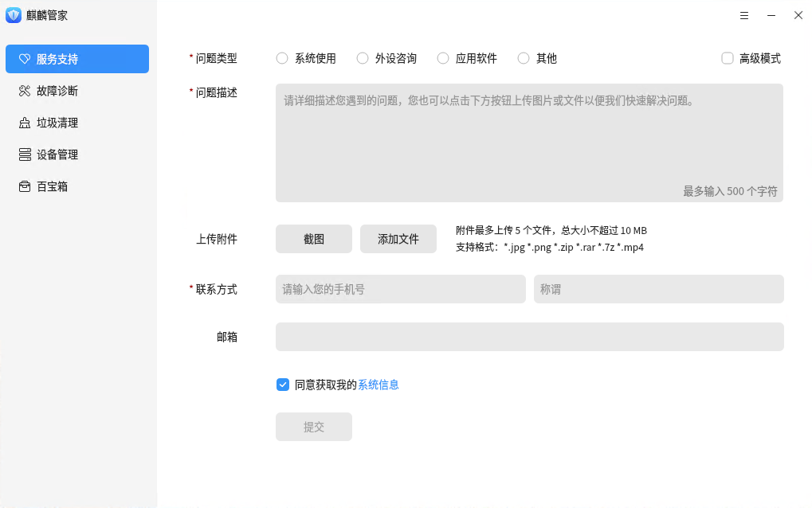The height and width of the screenshot is (508, 812).
Task: Click the Treasure Box toolbox icon
Action: coord(25,186)
